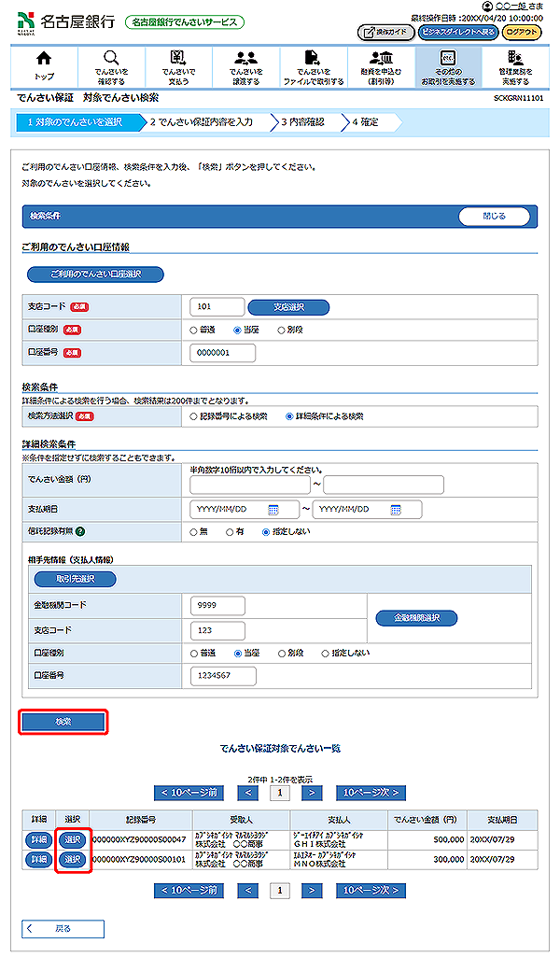
Task: Open 支店選択 branch picker
Action: (288, 307)
